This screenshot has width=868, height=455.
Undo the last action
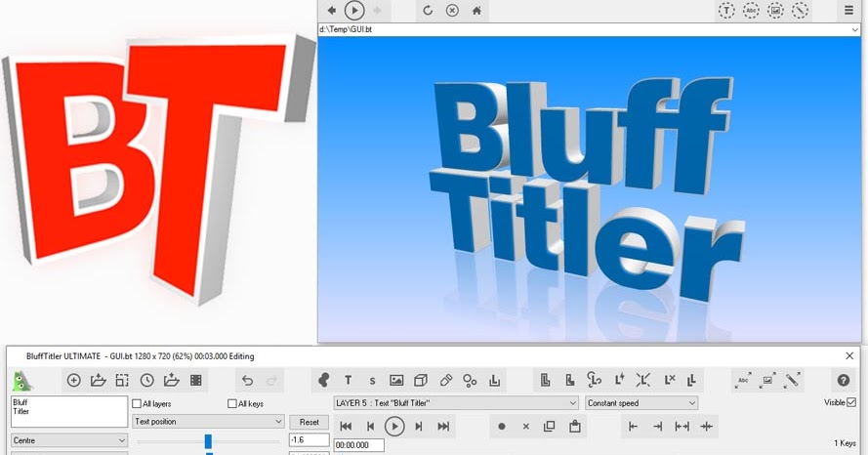click(247, 380)
